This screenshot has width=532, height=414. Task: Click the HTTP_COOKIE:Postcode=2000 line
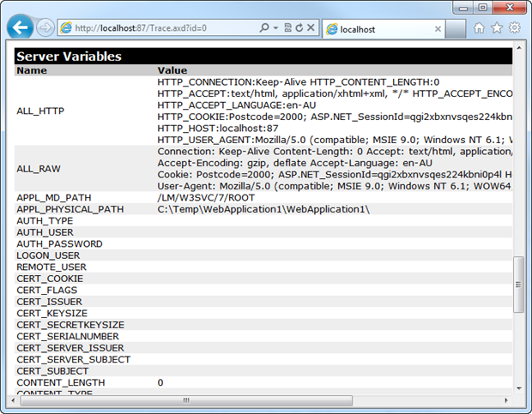[335, 117]
